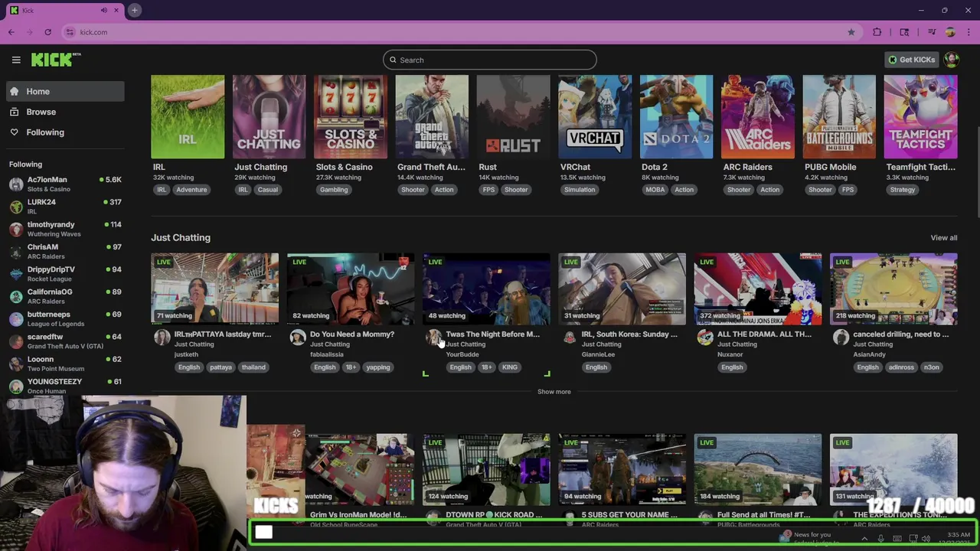Open timothyrandy followed channel
The width and height of the screenshot is (980, 551).
[x=65, y=229]
